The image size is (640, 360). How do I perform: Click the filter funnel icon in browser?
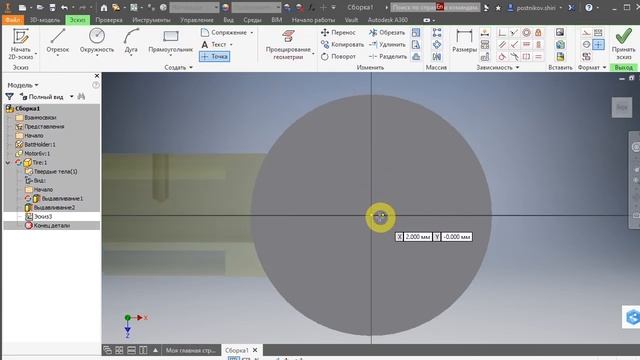9,97
